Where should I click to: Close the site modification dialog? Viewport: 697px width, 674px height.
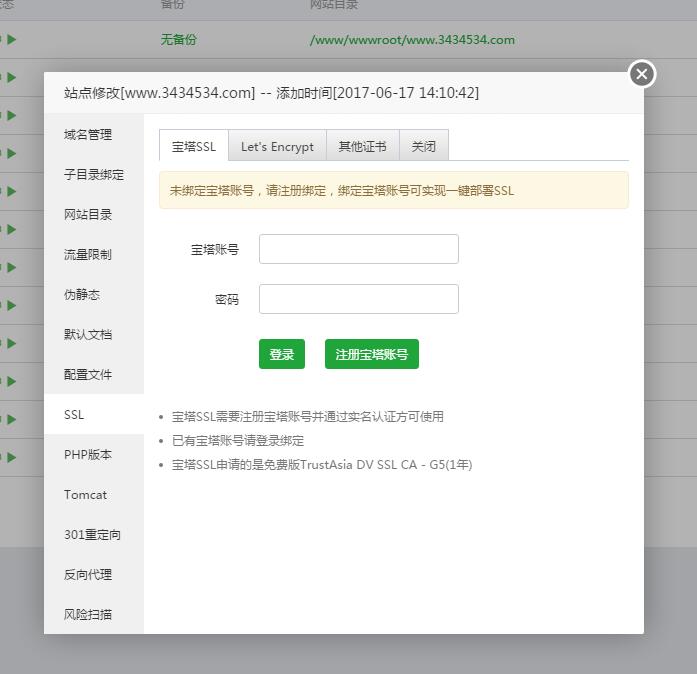pyautogui.click(x=642, y=74)
